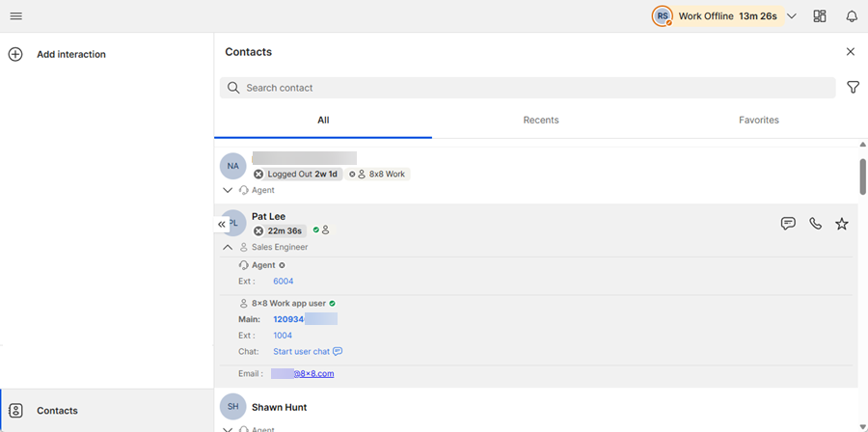Switch to the Recents tab
The height and width of the screenshot is (432, 868).
point(540,121)
